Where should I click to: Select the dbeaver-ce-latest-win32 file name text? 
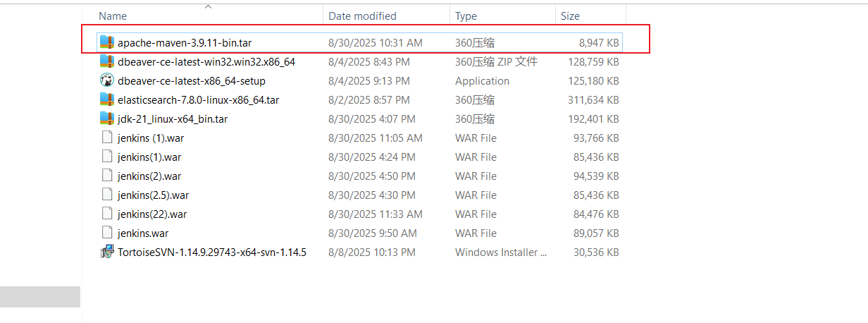pos(206,61)
